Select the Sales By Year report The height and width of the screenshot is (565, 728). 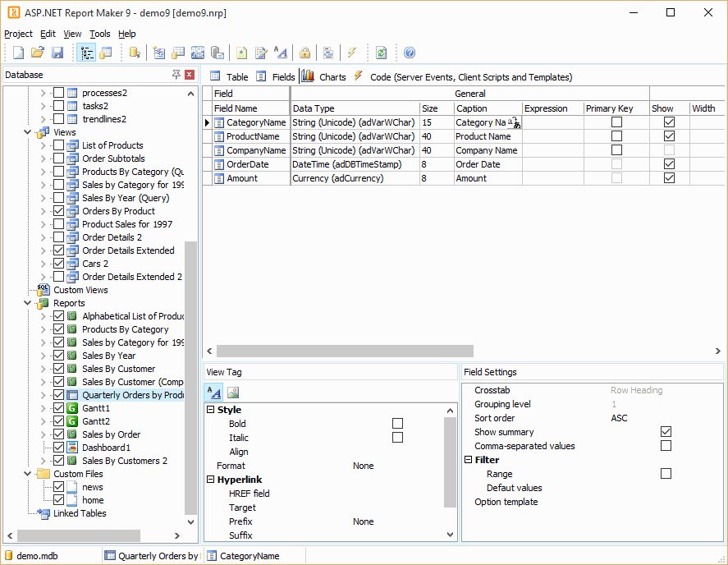[108, 356]
